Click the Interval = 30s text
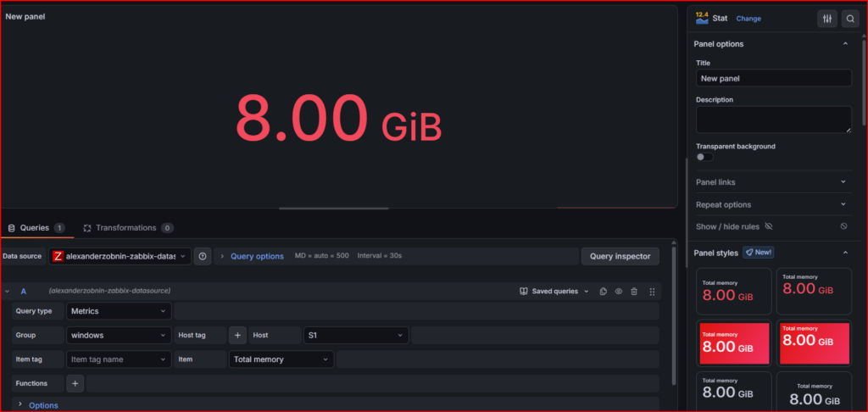 coord(379,256)
